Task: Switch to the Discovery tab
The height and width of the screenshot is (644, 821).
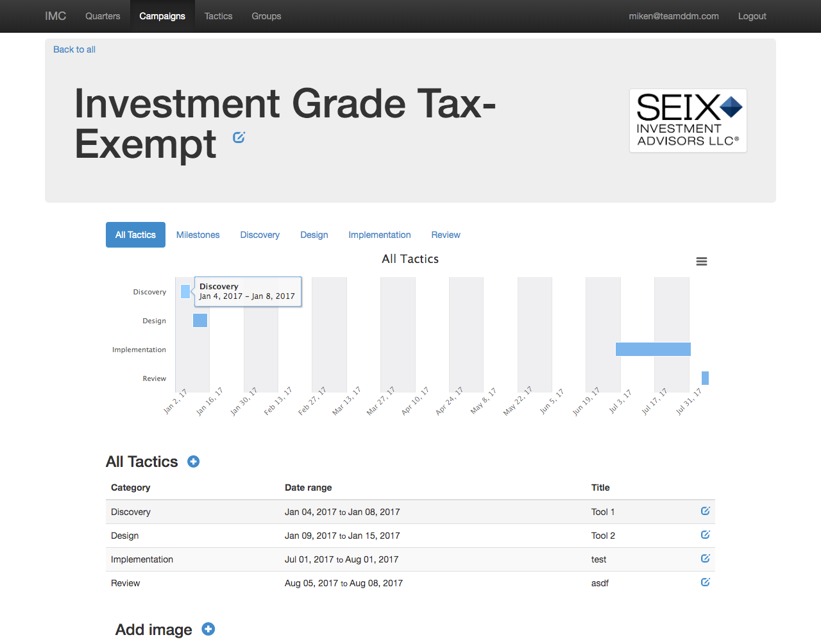Action: click(x=260, y=235)
